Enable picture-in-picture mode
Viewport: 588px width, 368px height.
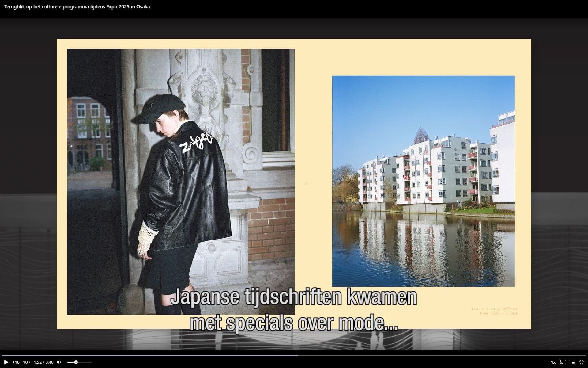[572, 362]
